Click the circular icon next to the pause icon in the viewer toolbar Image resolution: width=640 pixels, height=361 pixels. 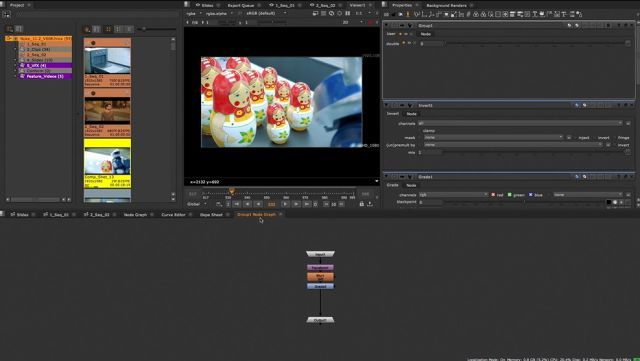(339, 13)
